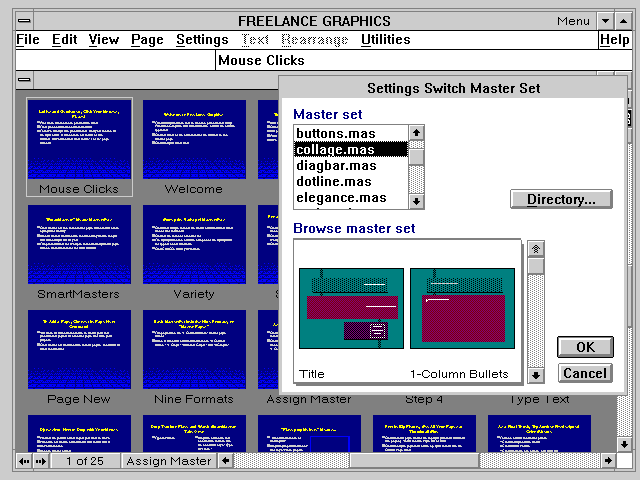Click the Mouse Clicks page name field

[x=424, y=60]
